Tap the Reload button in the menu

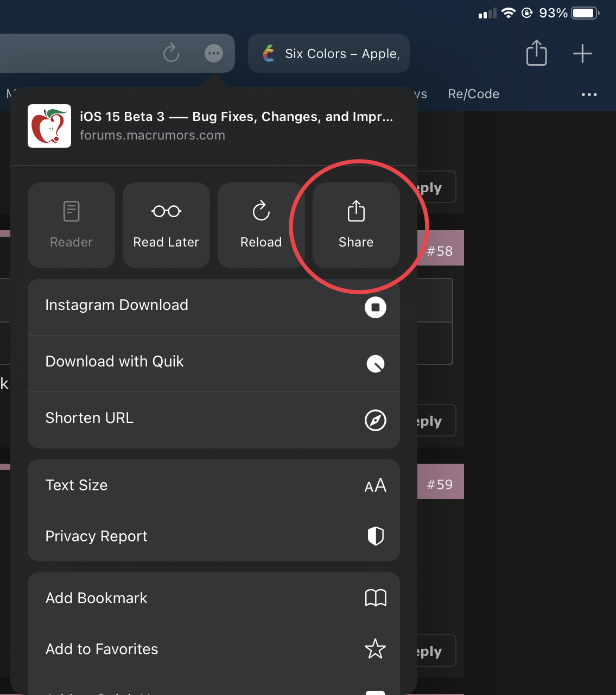pyautogui.click(x=261, y=225)
